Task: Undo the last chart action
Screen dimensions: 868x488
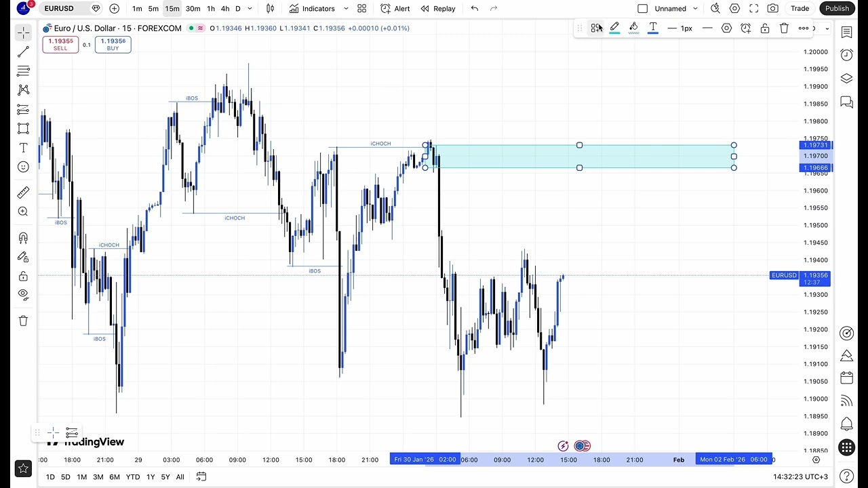Action: pyautogui.click(x=475, y=8)
